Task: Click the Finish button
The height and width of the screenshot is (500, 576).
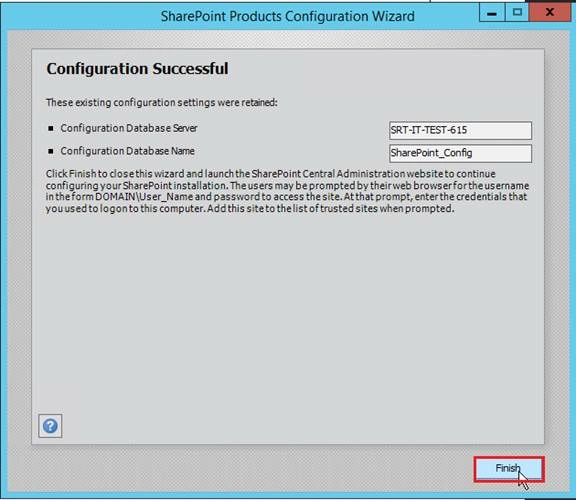Action: point(509,469)
